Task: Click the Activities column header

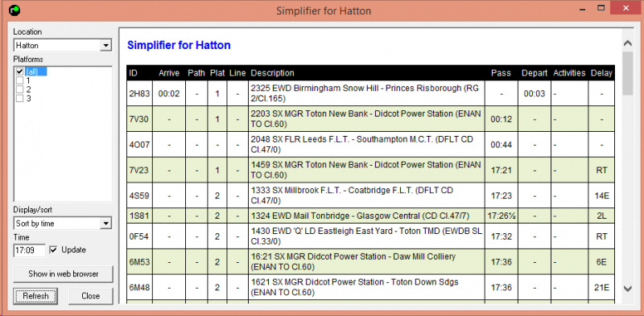Action: (569, 73)
